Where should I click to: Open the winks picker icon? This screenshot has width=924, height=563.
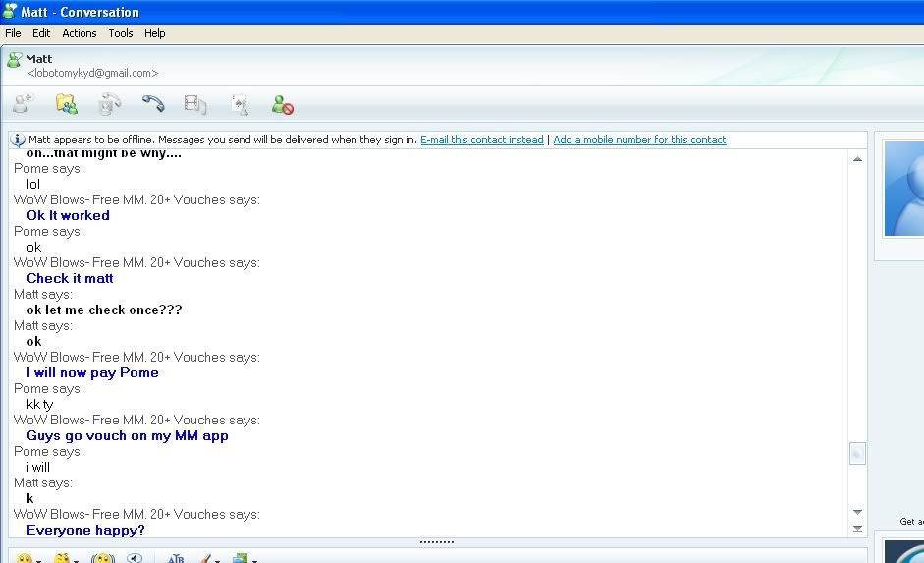click(x=62, y=558)
